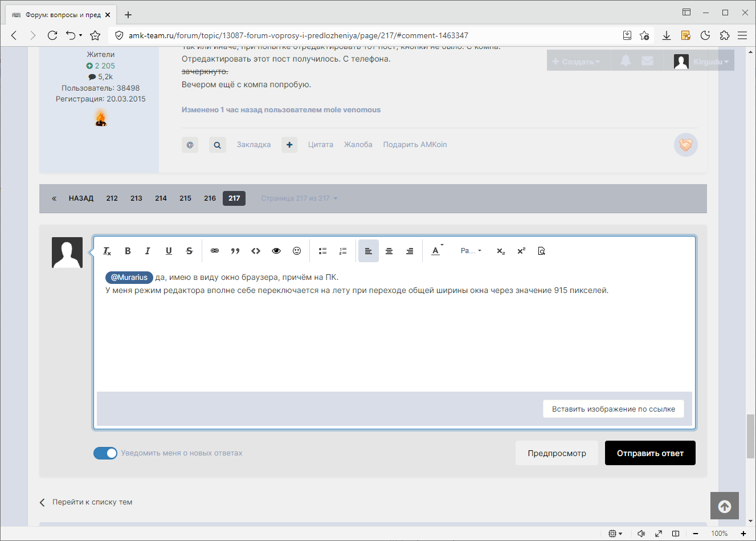Remove formatting from selected text
The height and width of the screenshot is (541, 756).
pyautogui.click(x=107, y=251)
